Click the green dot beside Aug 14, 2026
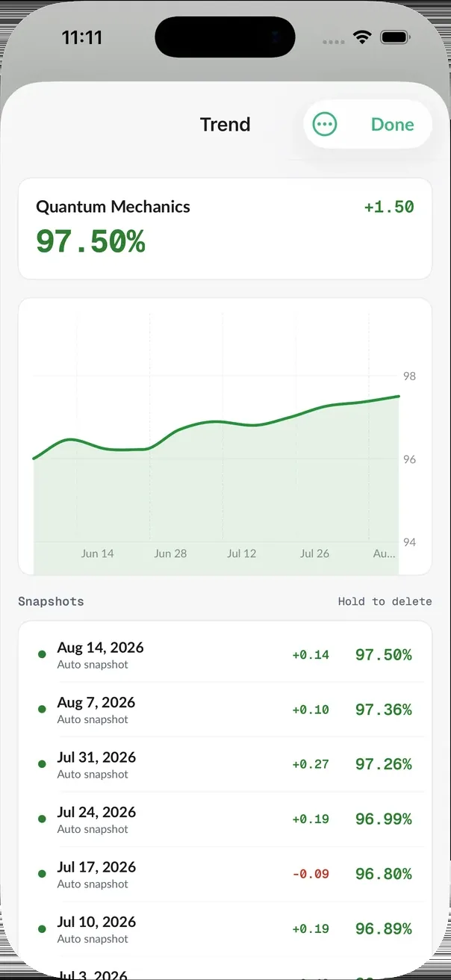The height and width of the screenshot is (980, 451). point(42,655)
